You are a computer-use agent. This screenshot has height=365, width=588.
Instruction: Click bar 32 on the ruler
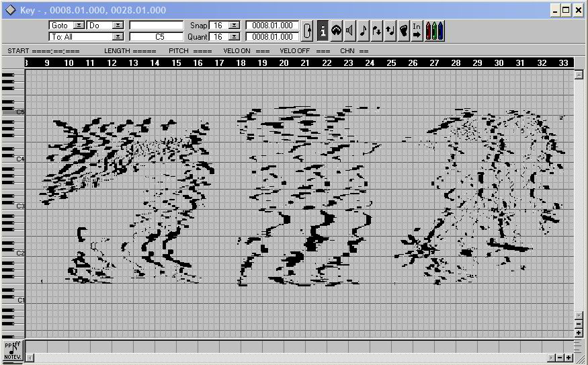(542, 63)
